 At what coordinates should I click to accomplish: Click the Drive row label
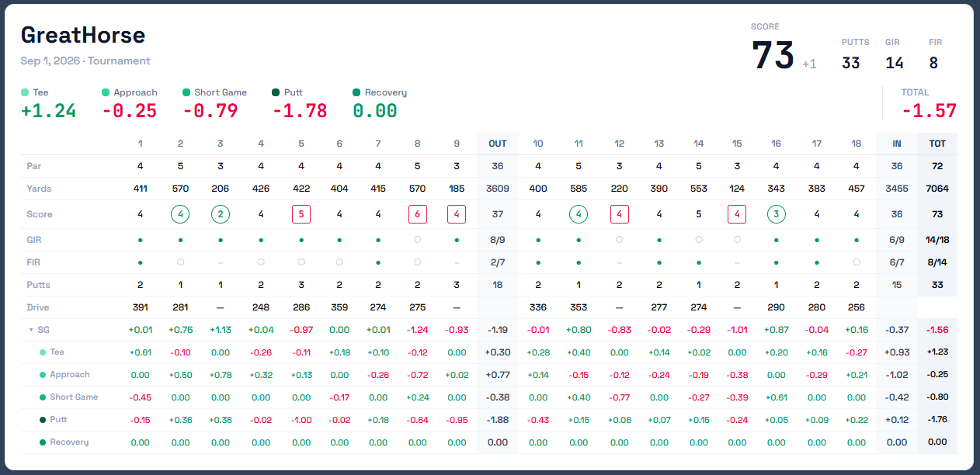(x=38, y=307)
